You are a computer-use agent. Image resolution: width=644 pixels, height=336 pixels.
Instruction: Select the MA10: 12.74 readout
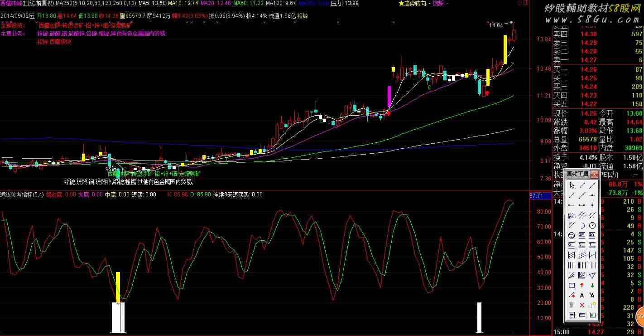coord(183,3)
